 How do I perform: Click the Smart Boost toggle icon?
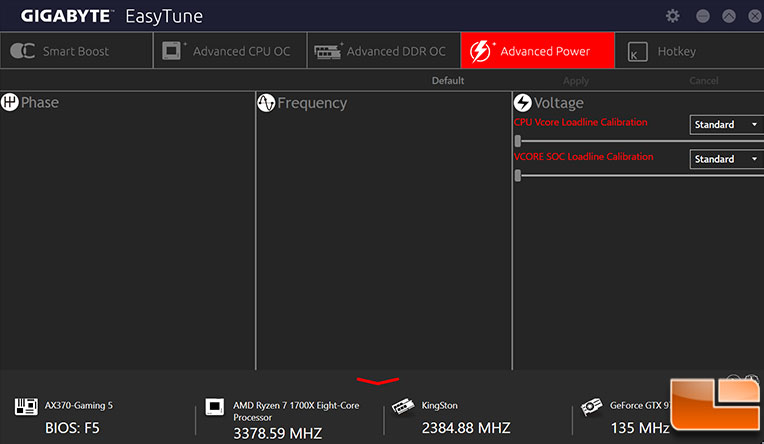[22, 51]
